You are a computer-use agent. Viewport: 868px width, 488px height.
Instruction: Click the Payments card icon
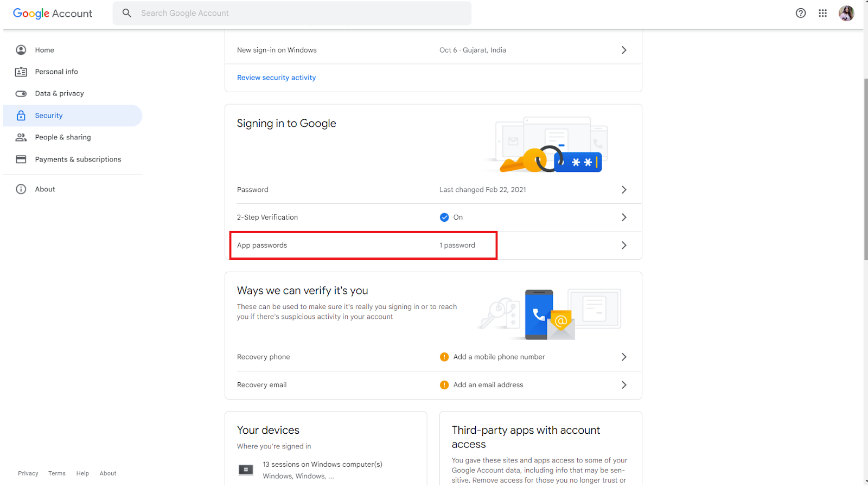click(21, 159)
